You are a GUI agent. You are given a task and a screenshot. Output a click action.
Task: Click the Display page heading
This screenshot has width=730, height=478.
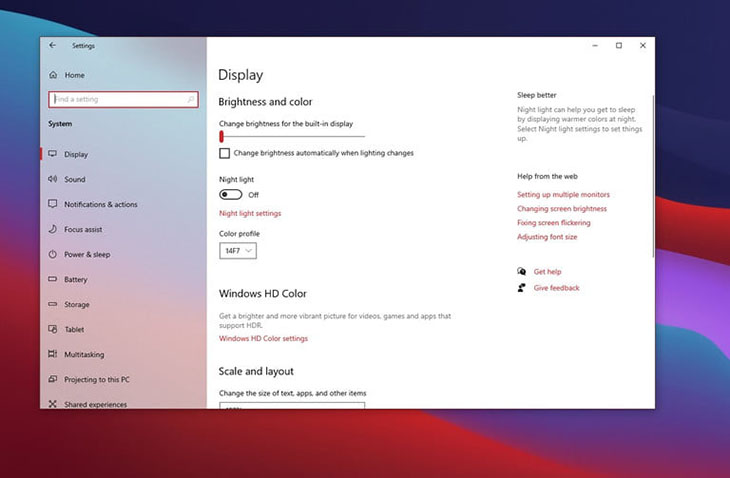point(241,75)
